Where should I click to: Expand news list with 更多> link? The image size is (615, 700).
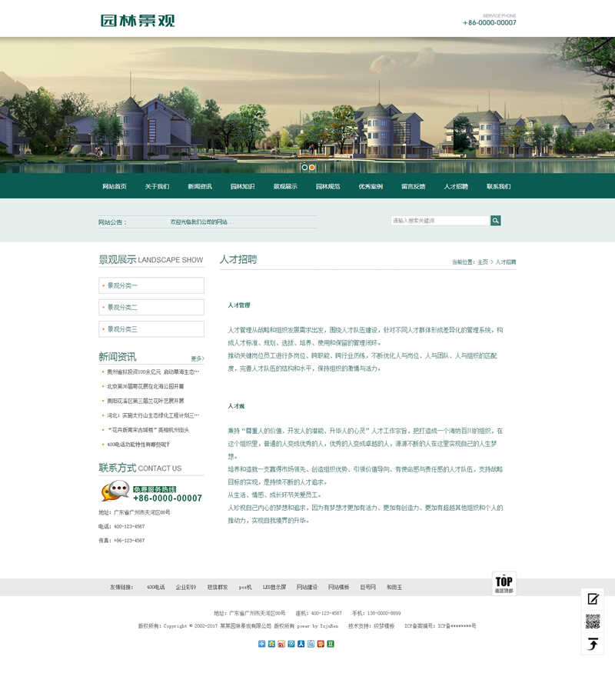click(198, 358)
